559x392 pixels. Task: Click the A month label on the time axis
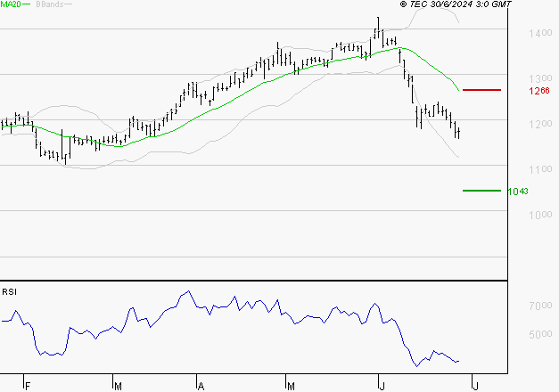coord(201,386)
